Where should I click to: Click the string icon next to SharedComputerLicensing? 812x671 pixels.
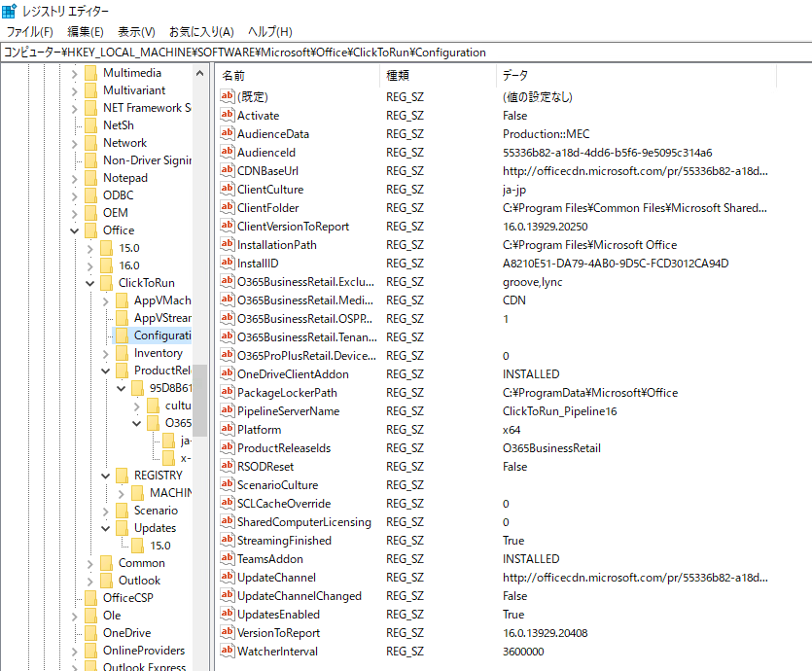tap(228, 521)
